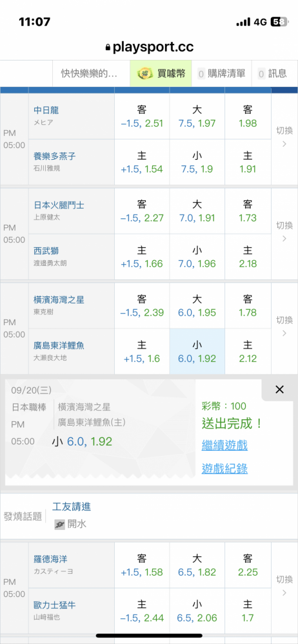The image size is (298, 644).
Task: Open the 歐力士猛牛 team link
Action: click(55, 605)
